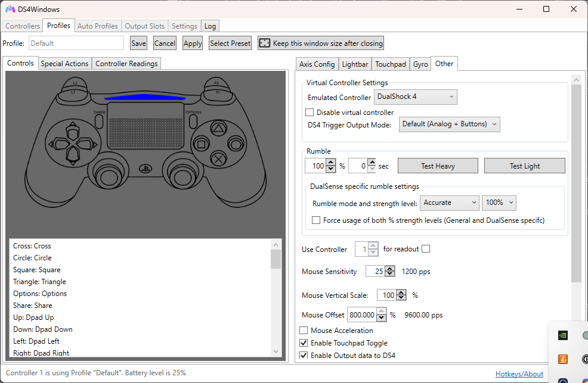The width and height of the screenshot is (588, 383).
Task: Uncheck Enable Touchpad Toggle
Action: 304,342
